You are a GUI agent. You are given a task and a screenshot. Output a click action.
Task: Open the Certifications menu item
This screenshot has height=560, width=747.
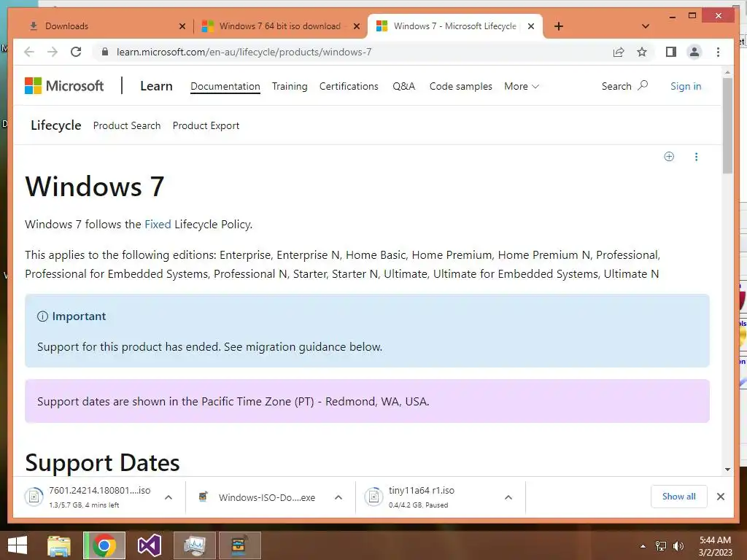point(349,86)
